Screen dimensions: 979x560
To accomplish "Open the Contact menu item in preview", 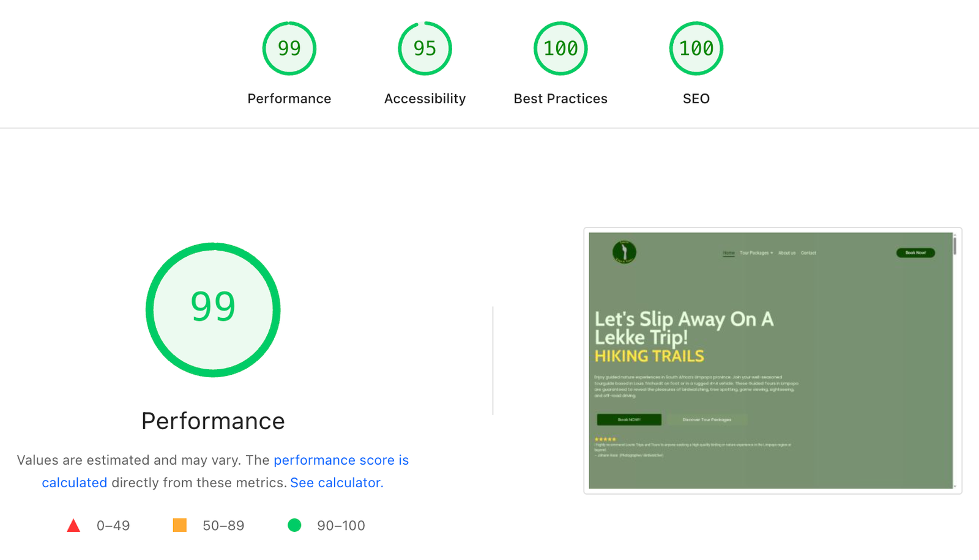I will coord(808,252).
